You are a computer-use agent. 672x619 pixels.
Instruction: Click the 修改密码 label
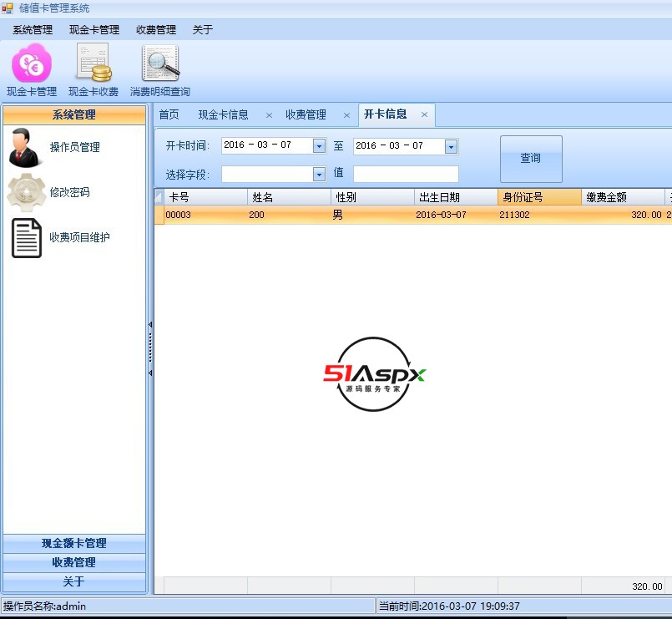(70, 192)
